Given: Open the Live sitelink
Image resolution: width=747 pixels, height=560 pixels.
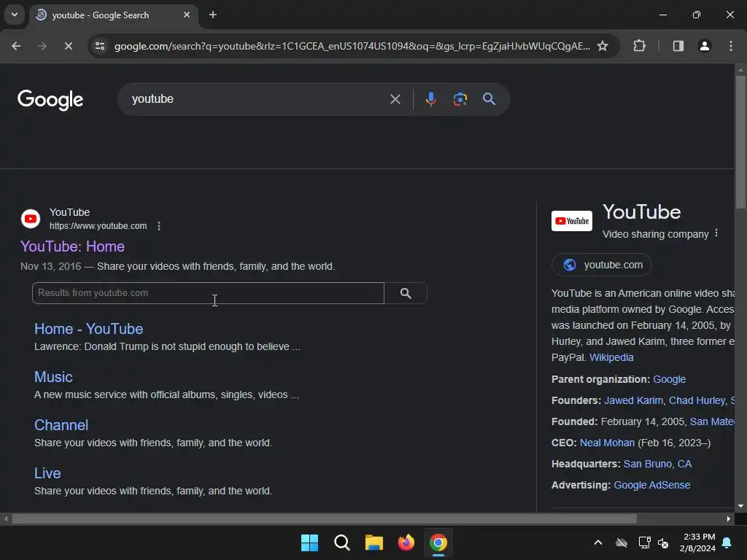Looking at the screenshot, I should (47, 472).
